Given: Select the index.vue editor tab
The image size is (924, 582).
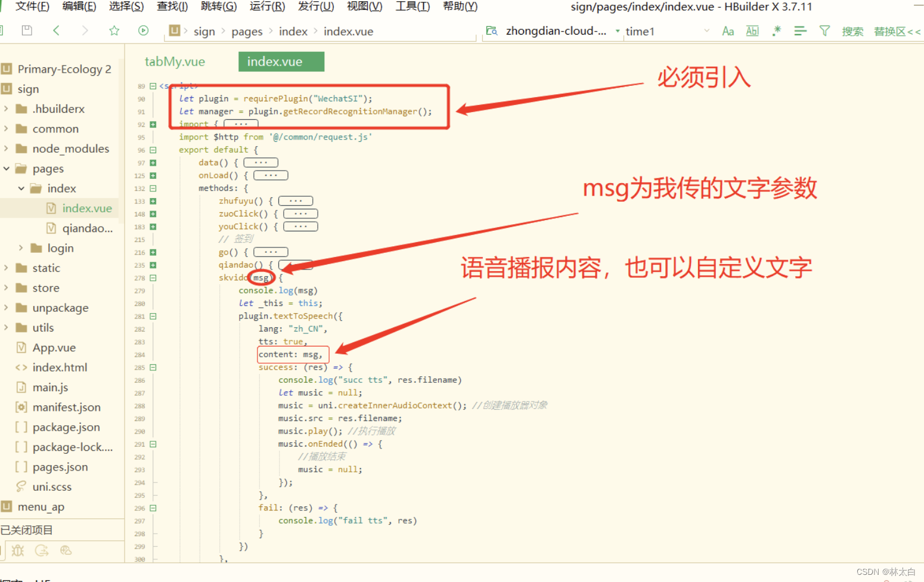Looking at the screenshot, I should (281, 61).
